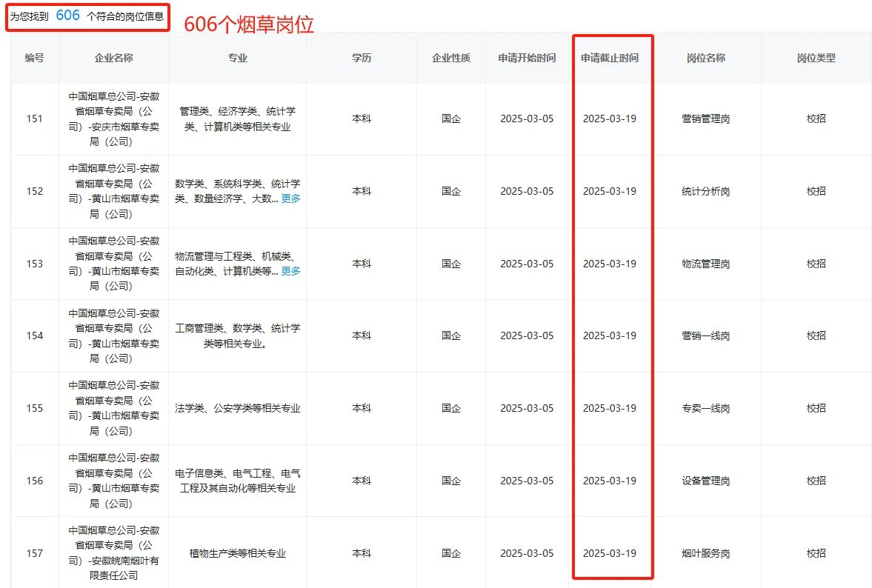Click 本科 in the 营销管理岗 row
The image size is (872, 588).
(362, 118)
